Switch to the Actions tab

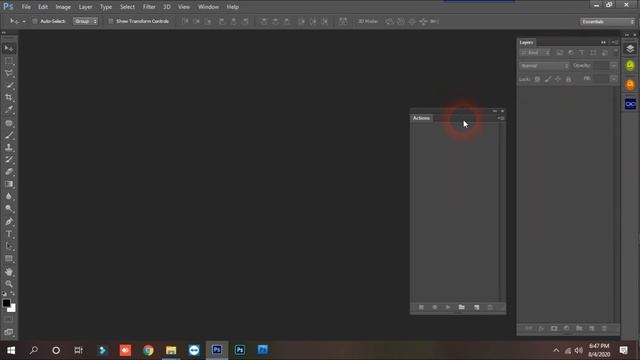click(421, 118)
